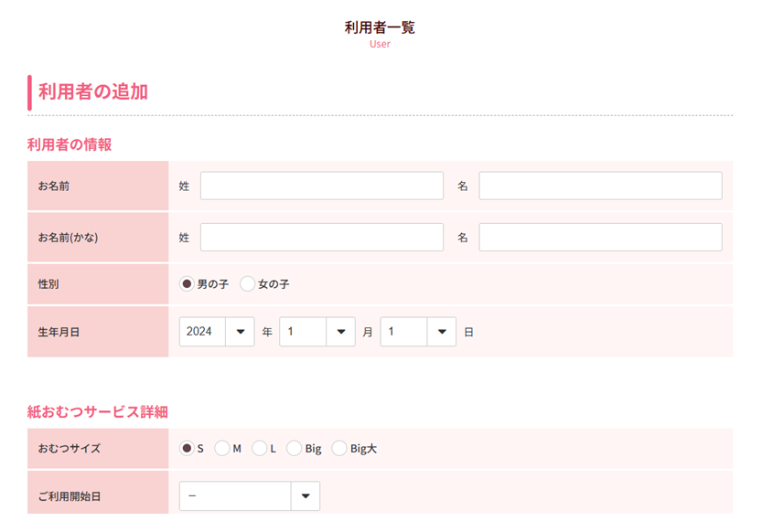Select the 女の子 radio button
The height and width of the screenshot is (532, 762).
click(x=247, y=284)
